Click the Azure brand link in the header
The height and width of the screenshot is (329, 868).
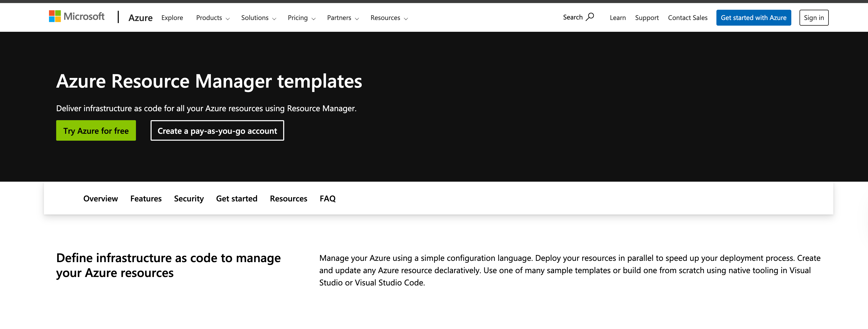[140, 18]
